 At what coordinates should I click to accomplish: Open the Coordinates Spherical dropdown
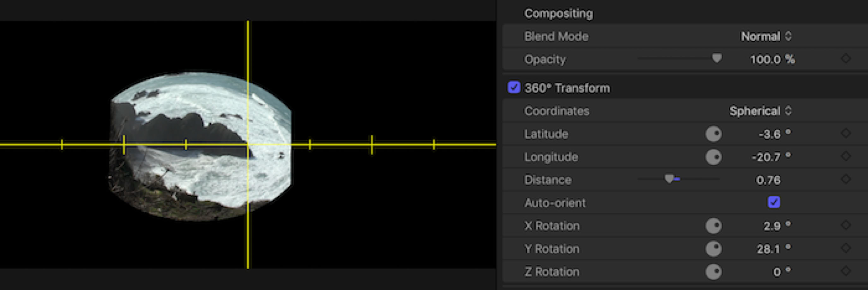[x=760, y=111]
